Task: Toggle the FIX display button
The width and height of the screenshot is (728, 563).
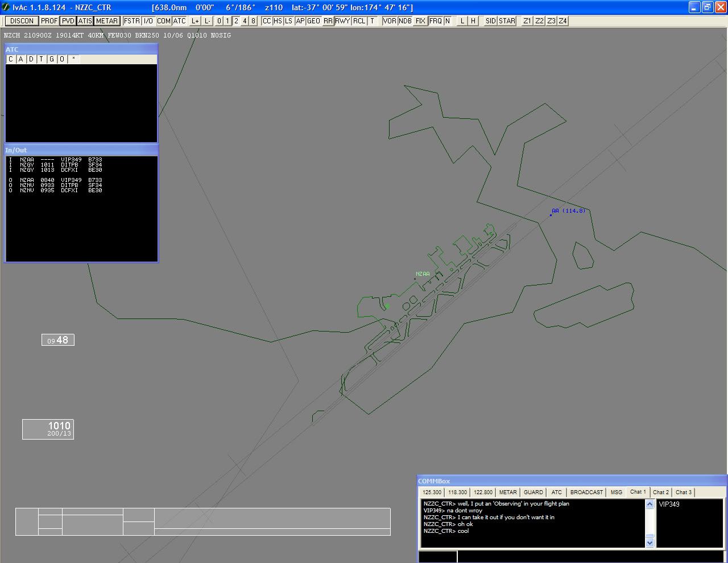Action: (x=420, y=21)
